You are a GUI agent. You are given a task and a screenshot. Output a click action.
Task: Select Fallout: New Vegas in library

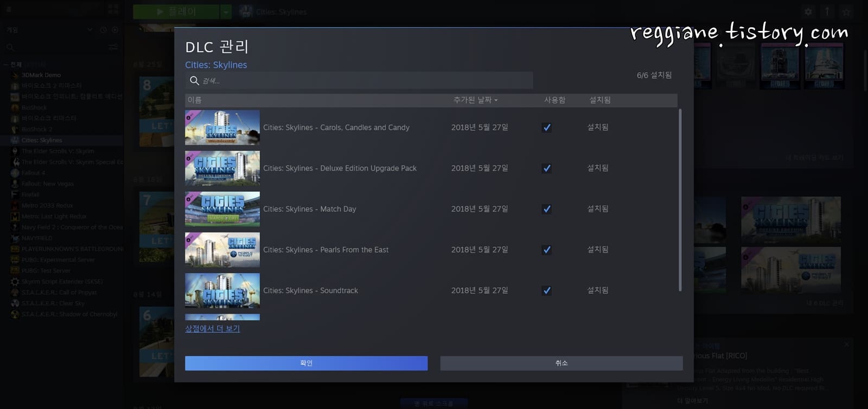click(48, 184)
